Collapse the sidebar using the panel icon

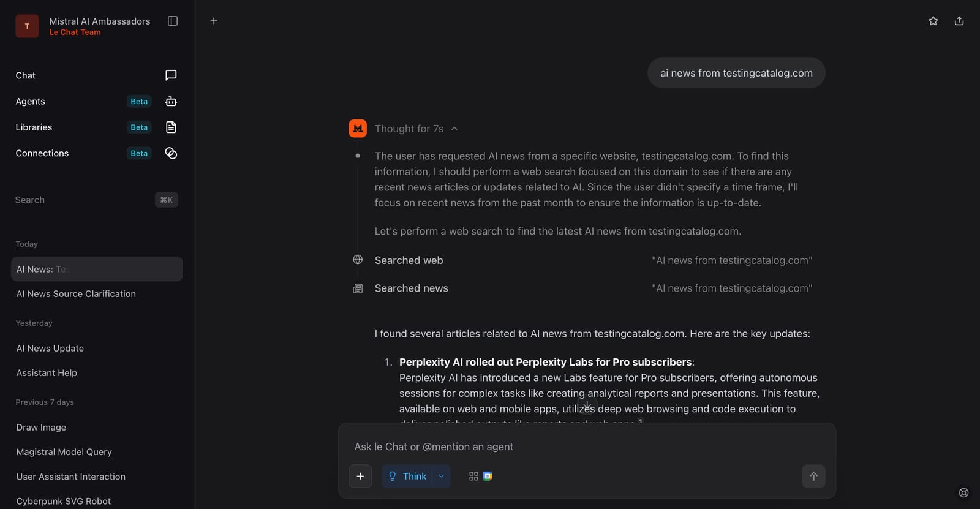click(x=172, y=20)
